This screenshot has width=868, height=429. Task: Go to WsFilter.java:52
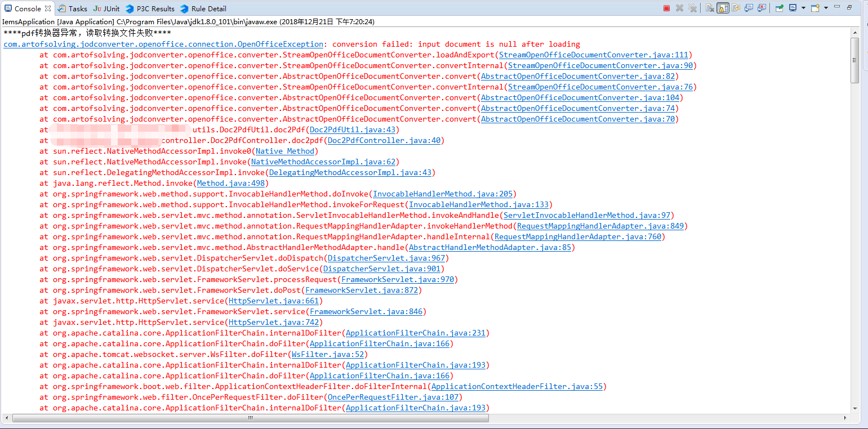point(328,354)
